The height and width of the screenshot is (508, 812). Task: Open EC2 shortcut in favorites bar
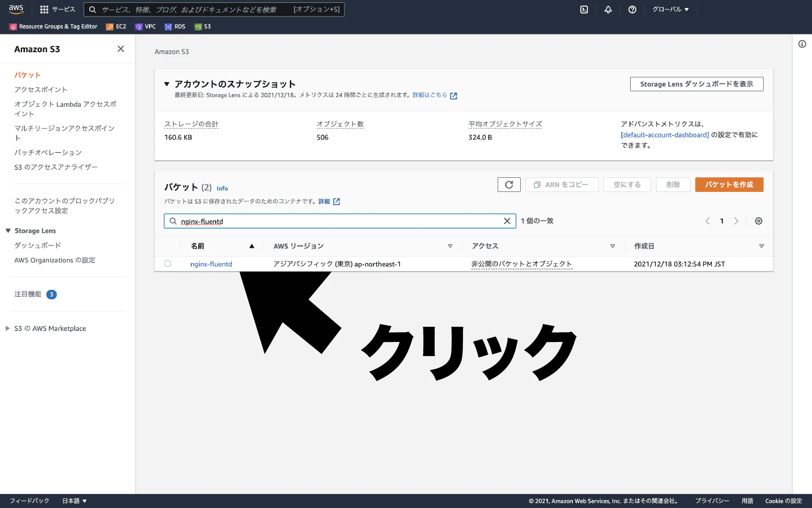tap(116, 27)
